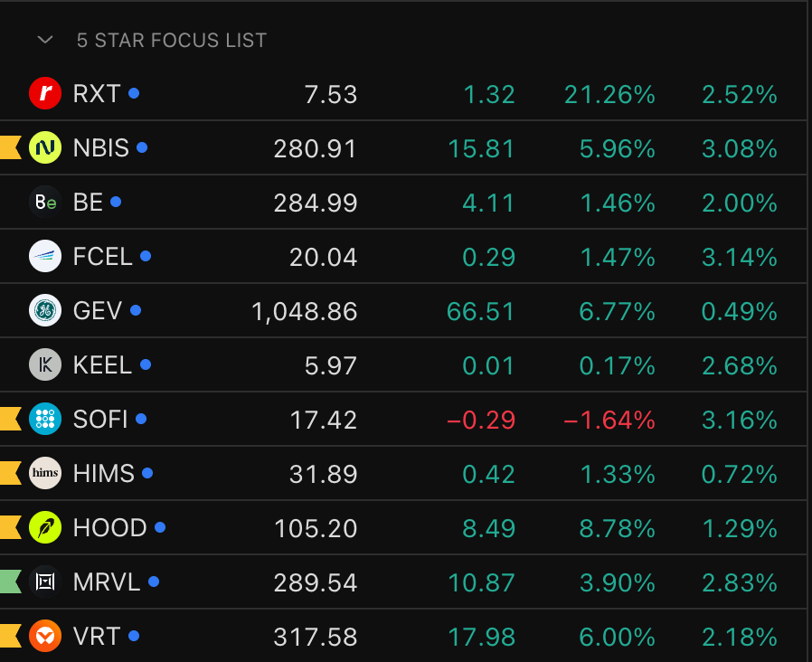The image size is (812, 662).
Task: Click NBIS last price 280.91
Action: tap(316, 148)
